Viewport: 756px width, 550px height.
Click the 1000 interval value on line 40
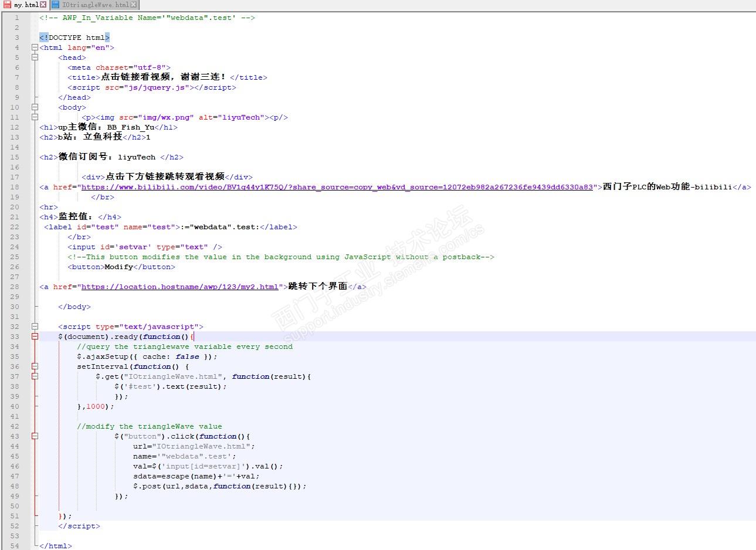click(96, 406)
